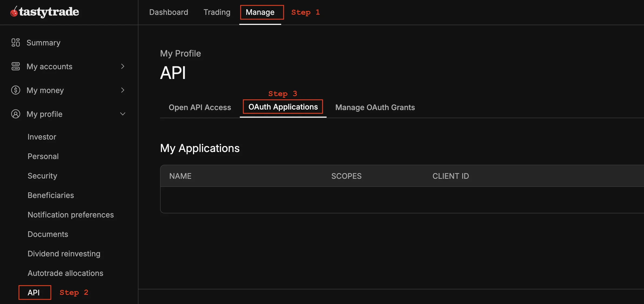Select the API sidebar item
644x304 pixels.
(34, 292)
